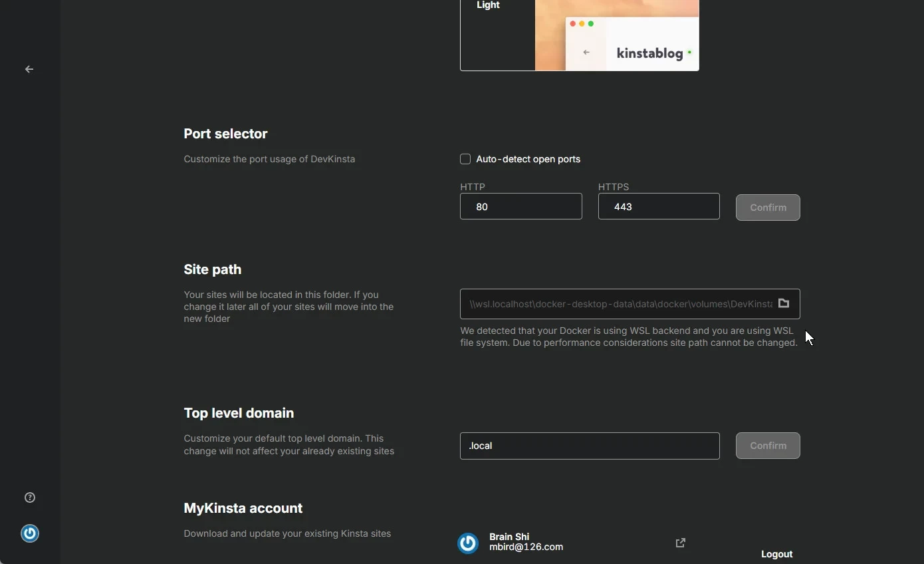The height and width of the screenshot is (564, 924).
Task: Click the "Auto-detect open ports" label text
Action: tap(528, 159)
